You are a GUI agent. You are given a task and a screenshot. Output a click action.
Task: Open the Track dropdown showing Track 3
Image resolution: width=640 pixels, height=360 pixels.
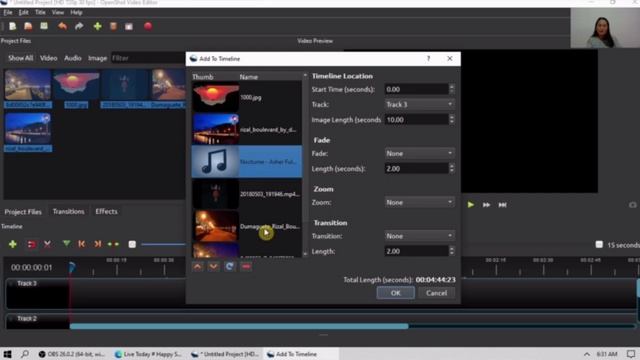pos(419,104)
